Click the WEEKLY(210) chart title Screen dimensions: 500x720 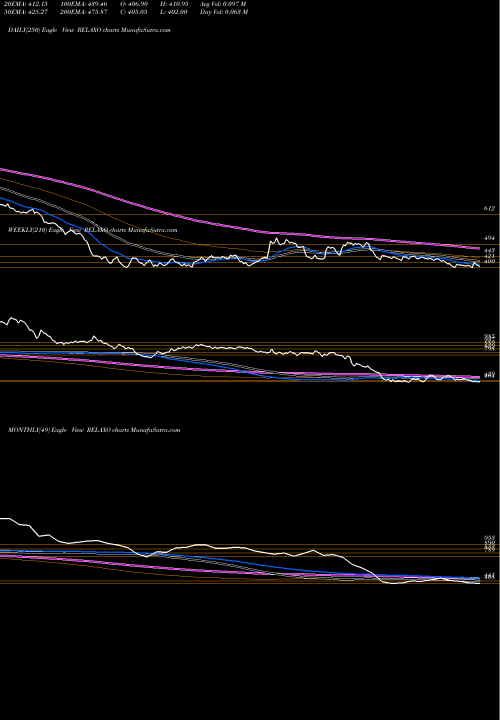point(92,230)
